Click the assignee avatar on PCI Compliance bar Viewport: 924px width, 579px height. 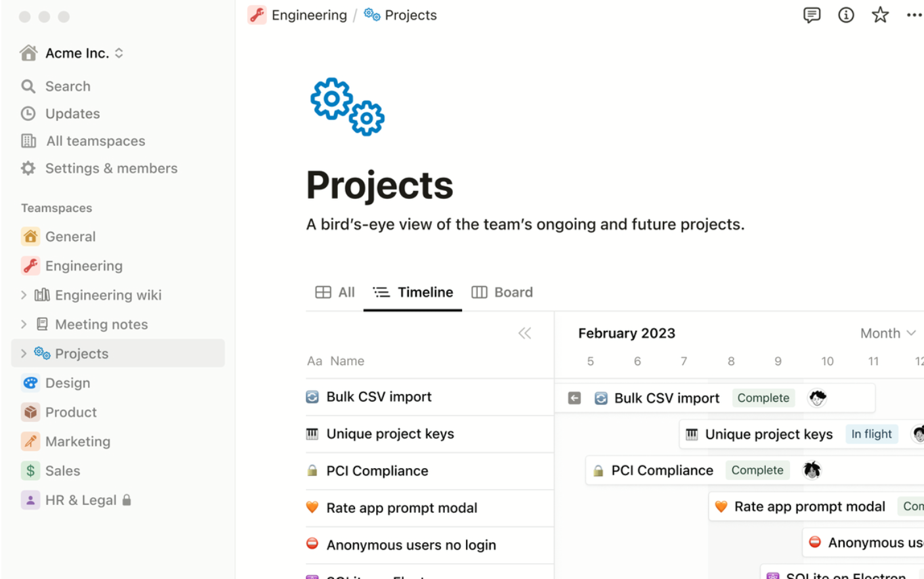812,469
